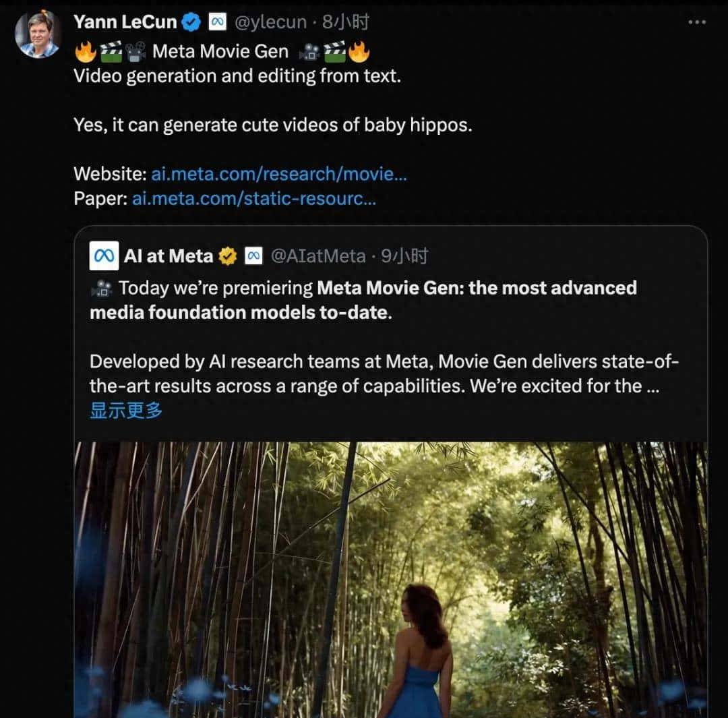Open the @ylecun handle
This screenshot has height=718, width=728.
tap(270, 22)
